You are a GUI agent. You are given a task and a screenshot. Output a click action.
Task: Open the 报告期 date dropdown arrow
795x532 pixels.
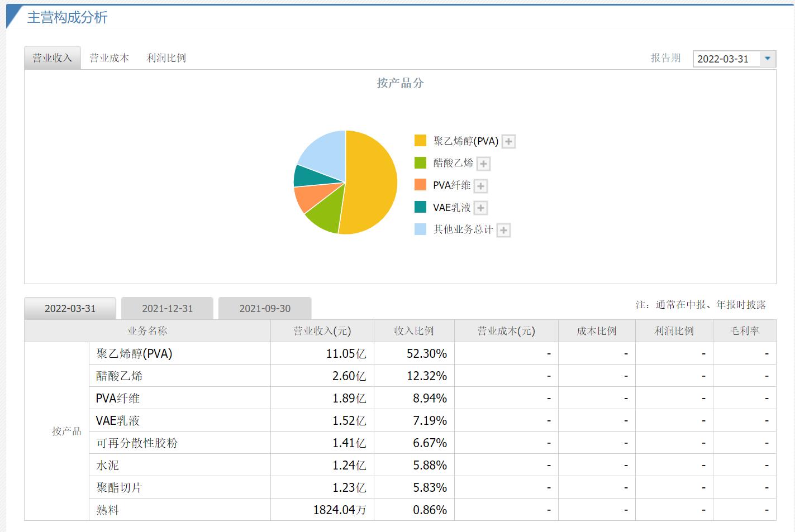[x=768, y=59]
